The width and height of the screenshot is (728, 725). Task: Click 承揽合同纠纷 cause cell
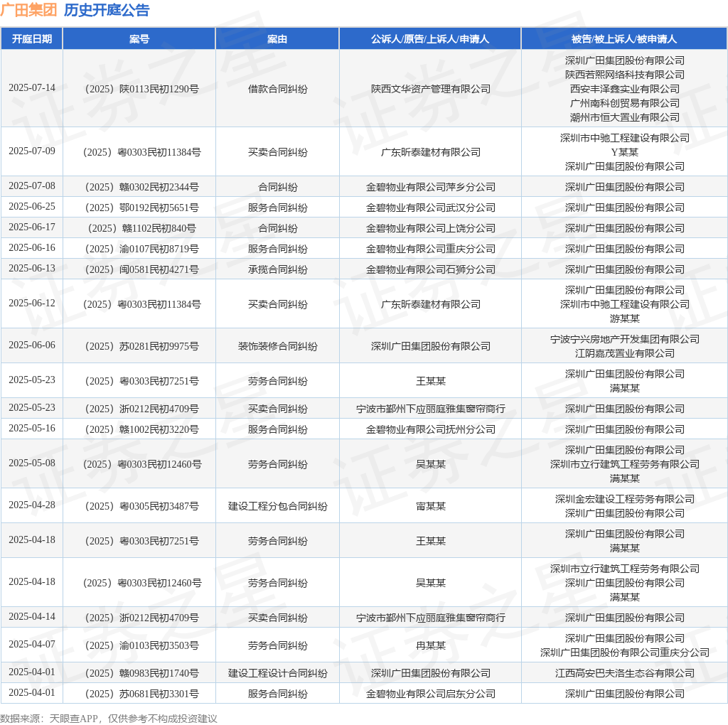tap(278, 269)
